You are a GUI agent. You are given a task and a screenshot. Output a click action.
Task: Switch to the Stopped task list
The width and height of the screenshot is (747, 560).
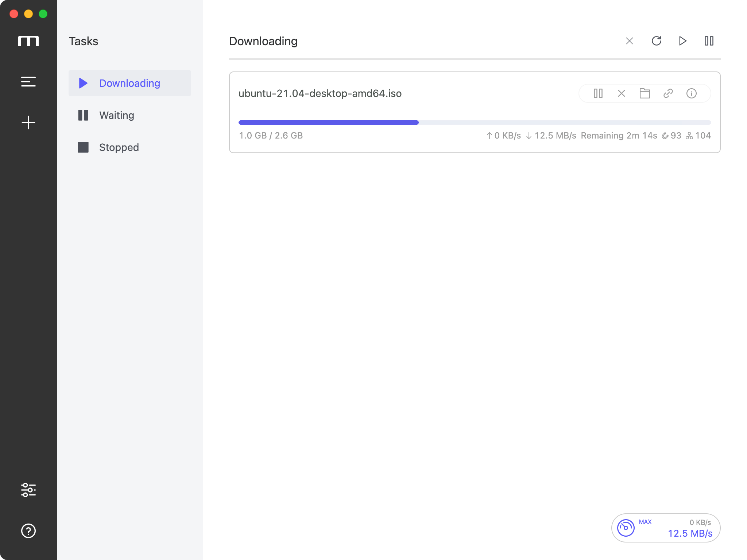click(119, 147)
